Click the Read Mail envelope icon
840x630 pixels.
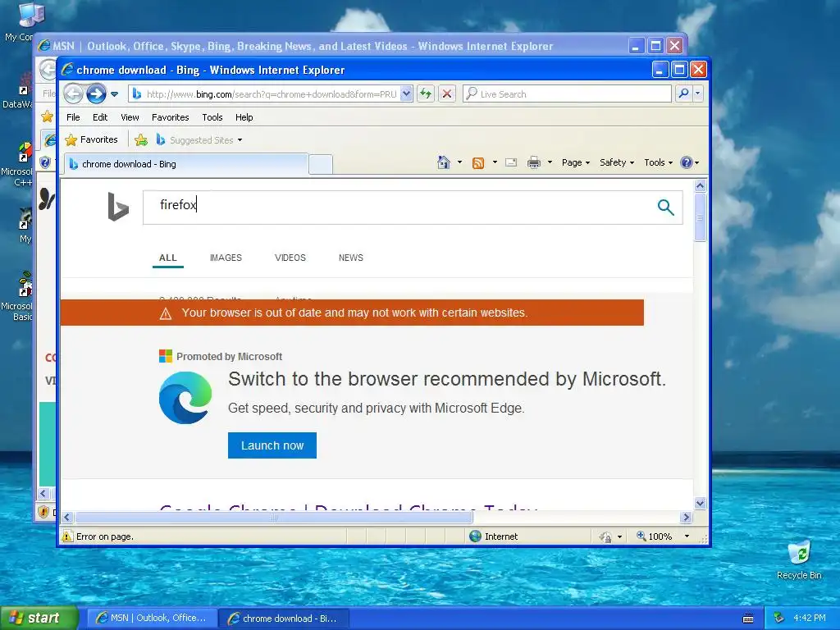(x=511, y=162)
